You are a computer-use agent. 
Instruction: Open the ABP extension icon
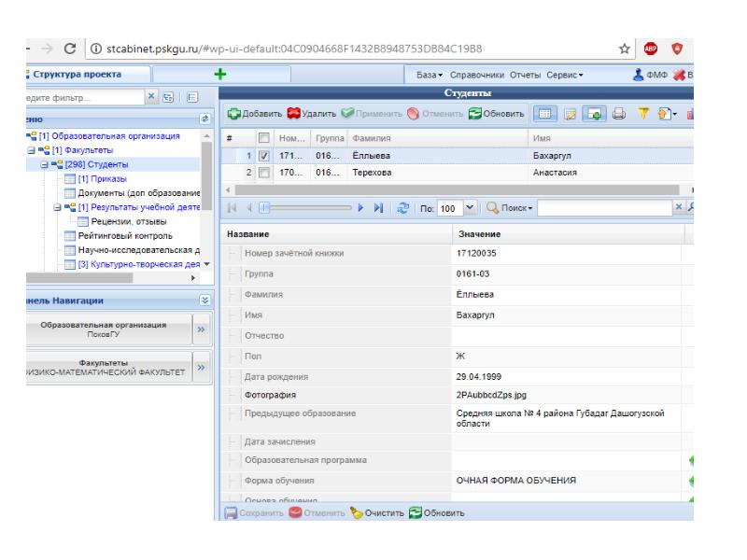point(650,49)
